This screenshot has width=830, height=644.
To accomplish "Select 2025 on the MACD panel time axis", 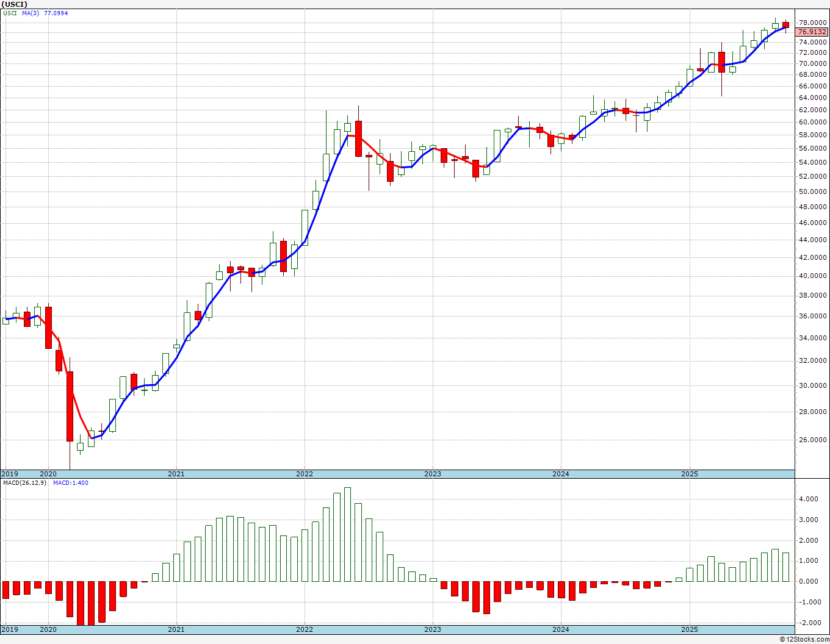I will [x=690, y=629].
